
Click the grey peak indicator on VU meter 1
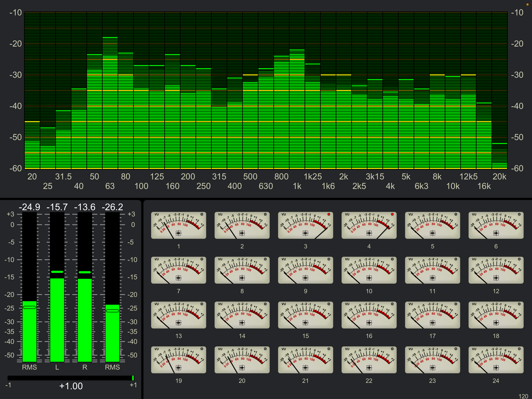(202, 214)
